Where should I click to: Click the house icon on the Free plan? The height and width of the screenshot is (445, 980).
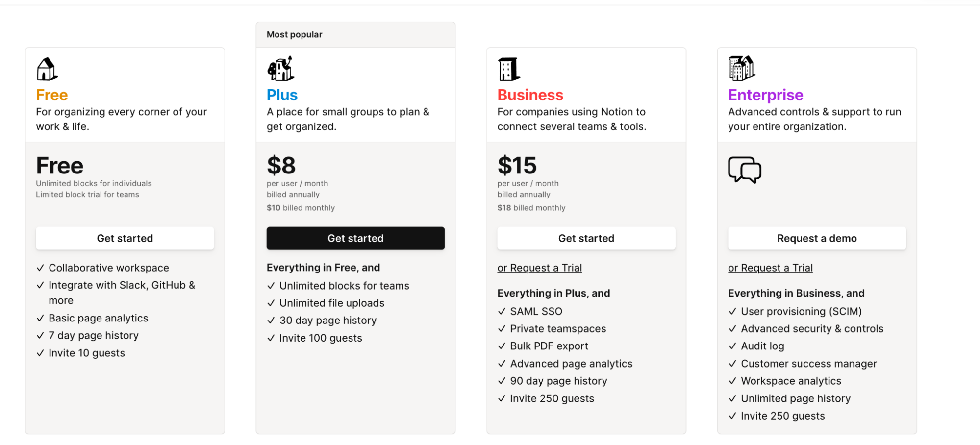pos(47,69)
